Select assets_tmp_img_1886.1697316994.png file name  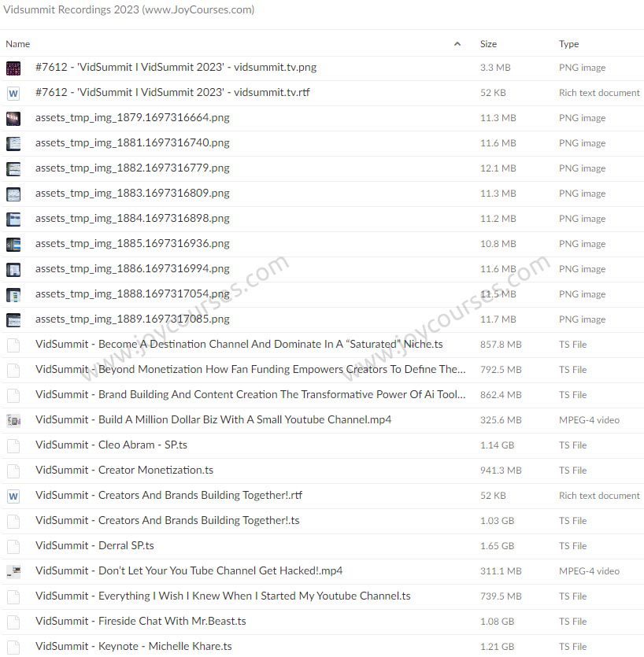[132, 268]
